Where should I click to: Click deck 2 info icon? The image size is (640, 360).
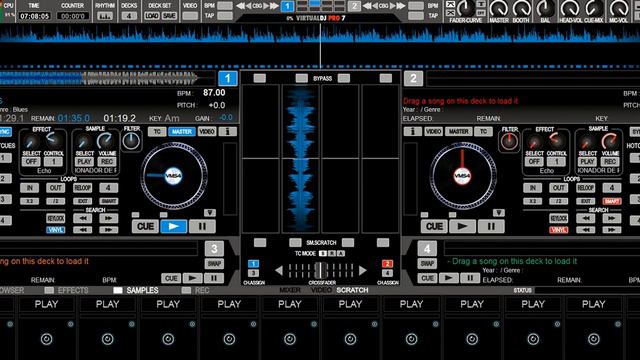coord(413,131)
